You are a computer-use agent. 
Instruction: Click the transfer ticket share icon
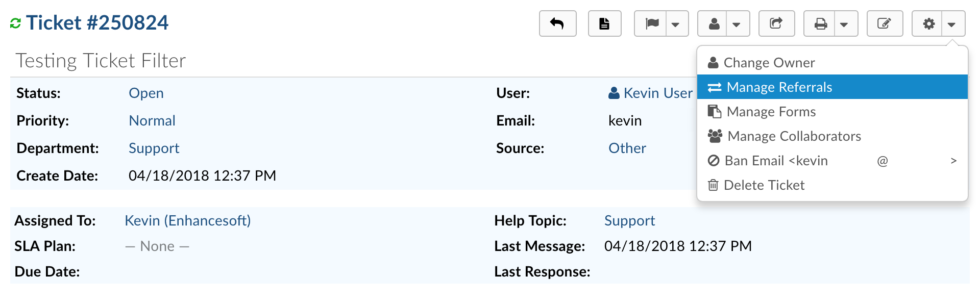(776, 23)
